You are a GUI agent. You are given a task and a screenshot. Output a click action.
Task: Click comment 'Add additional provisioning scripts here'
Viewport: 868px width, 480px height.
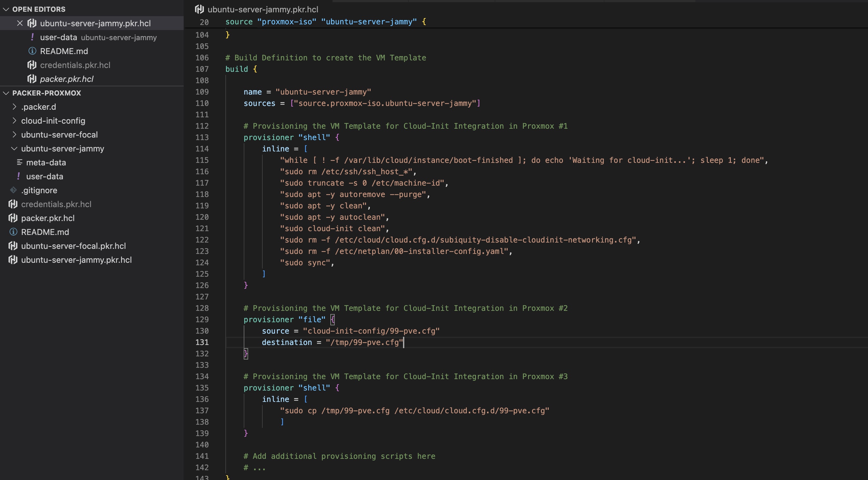[339, 456]
